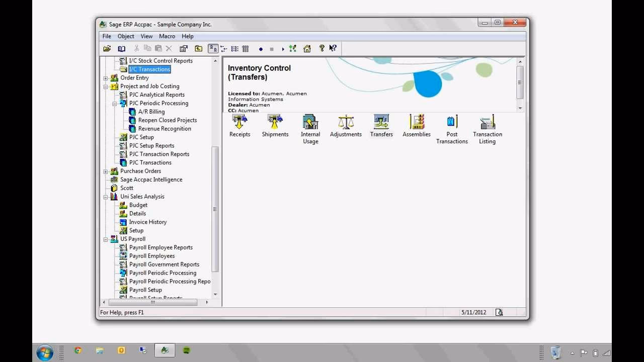This screenshot has height=362, width=644.
Task: Open the Adjustments icon
Action: pyautogui.click(x=346, y=124)
